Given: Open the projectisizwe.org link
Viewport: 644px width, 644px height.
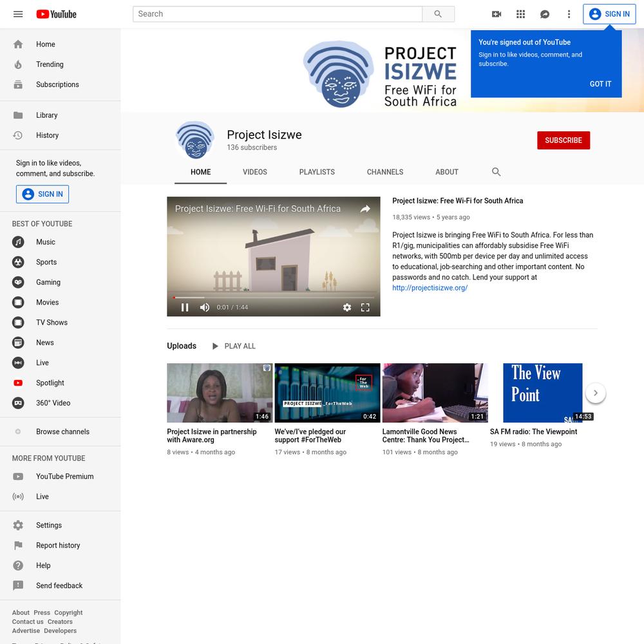Looking at the screenshot, I should [x=430, y=288].
